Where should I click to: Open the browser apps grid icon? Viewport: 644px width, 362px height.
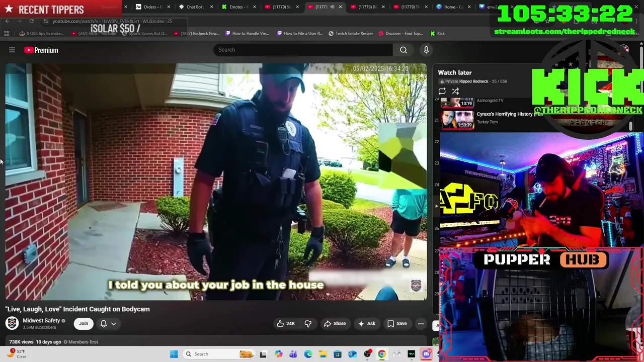point(7,34)
